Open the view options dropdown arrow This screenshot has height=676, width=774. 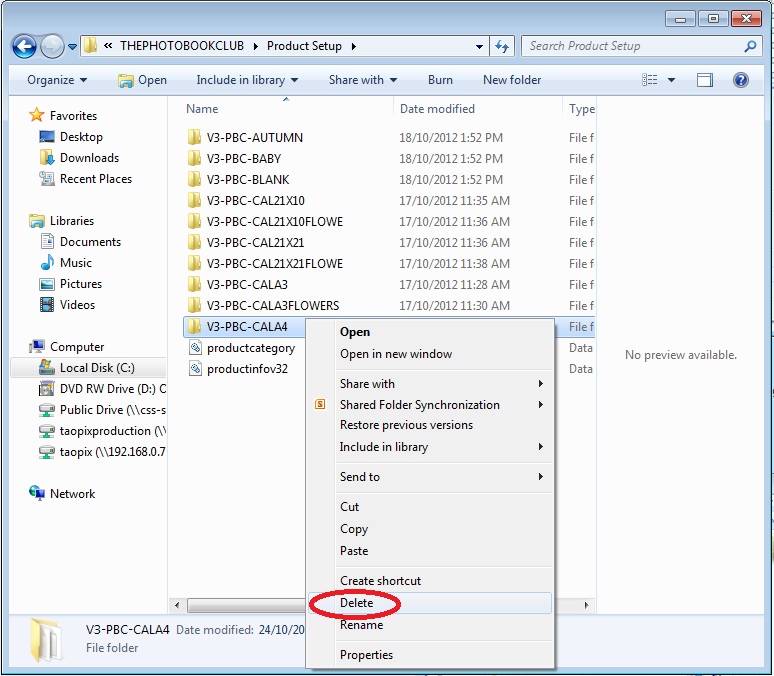(x=671, y=80)
